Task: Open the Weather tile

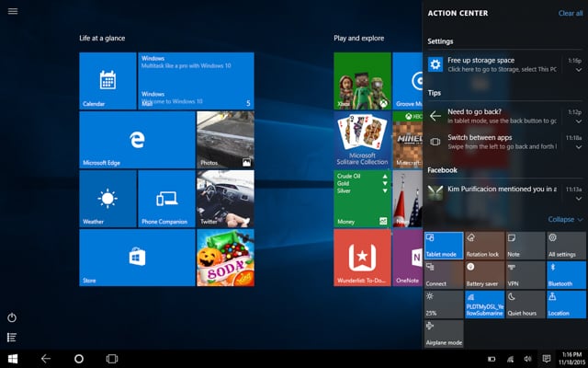Action: point(107,198)
